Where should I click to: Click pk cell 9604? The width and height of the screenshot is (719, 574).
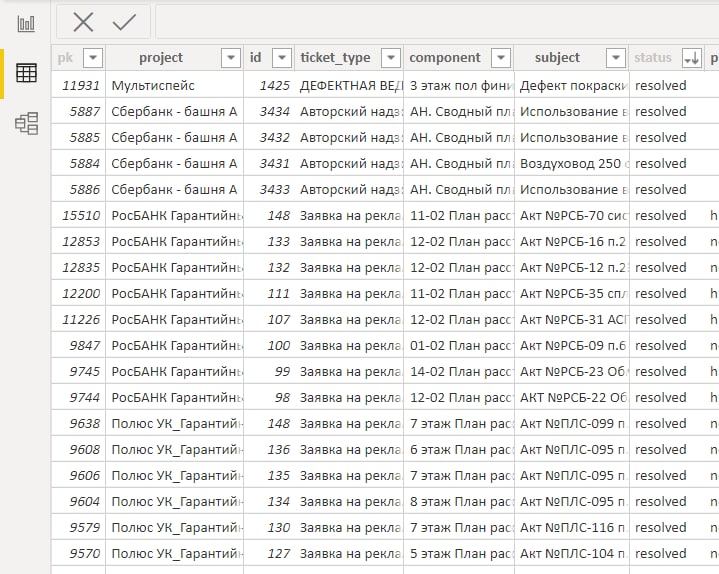pyautogui.click(x=79, y=502)
